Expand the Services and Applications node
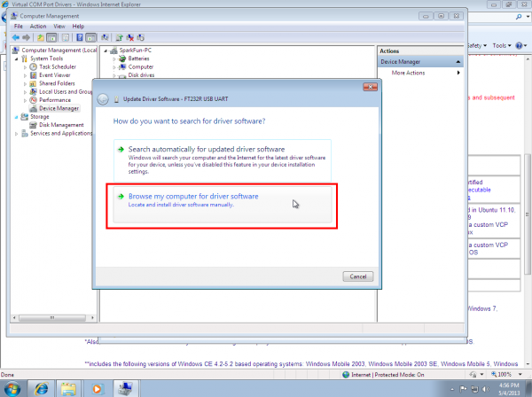The width and height of the screenshot is (532, 397). pos(17,134)
